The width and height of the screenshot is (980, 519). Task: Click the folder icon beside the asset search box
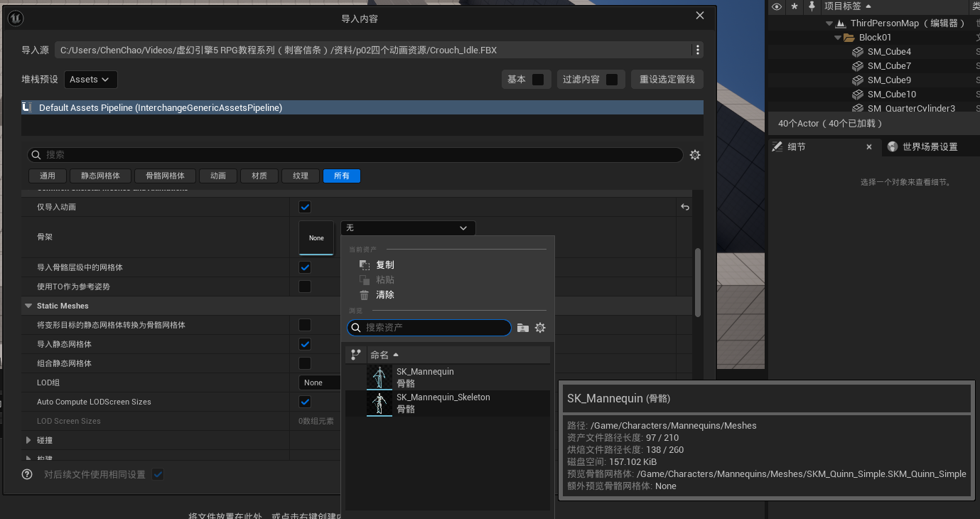click(523, 328)
